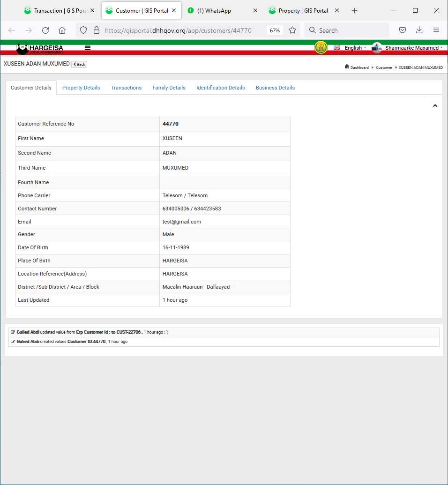Open the Identification Details tab
This screenshot has height=485, width=448.
coord(221,88)
